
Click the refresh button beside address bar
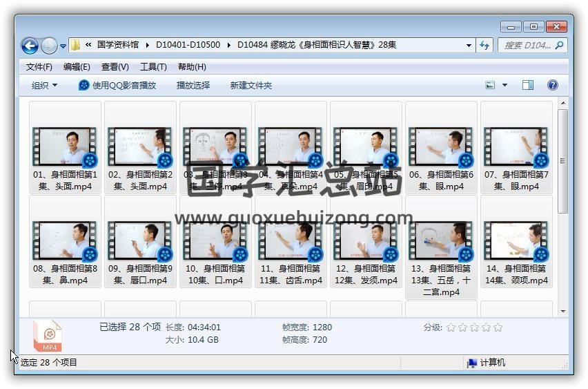tap(484, 45)
